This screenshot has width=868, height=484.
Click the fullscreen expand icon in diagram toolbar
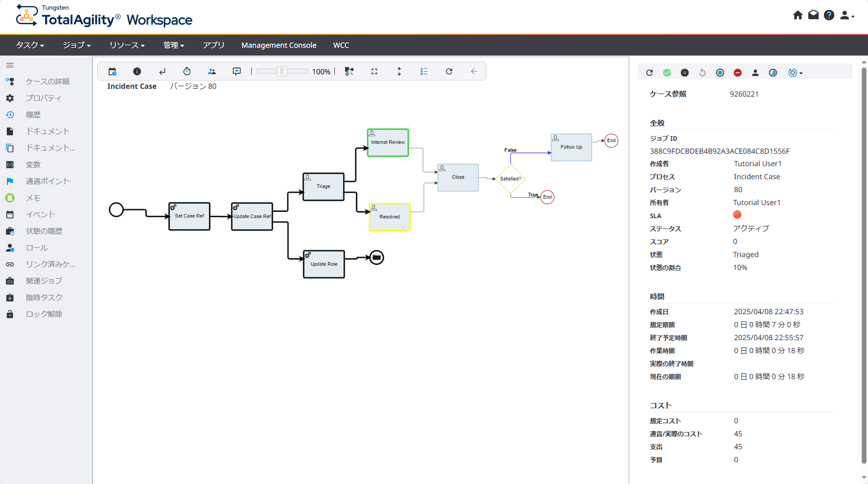pos(374,72)
